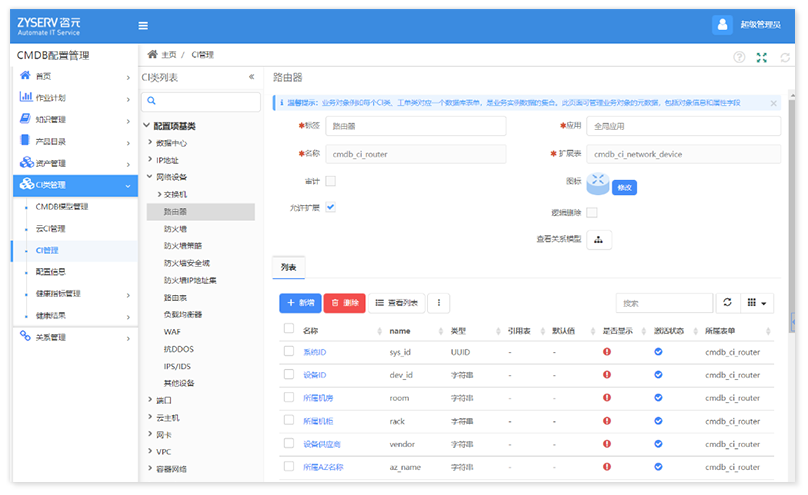Close the blue info tip banner
808x495 pixels.
[x=773, y=103]
